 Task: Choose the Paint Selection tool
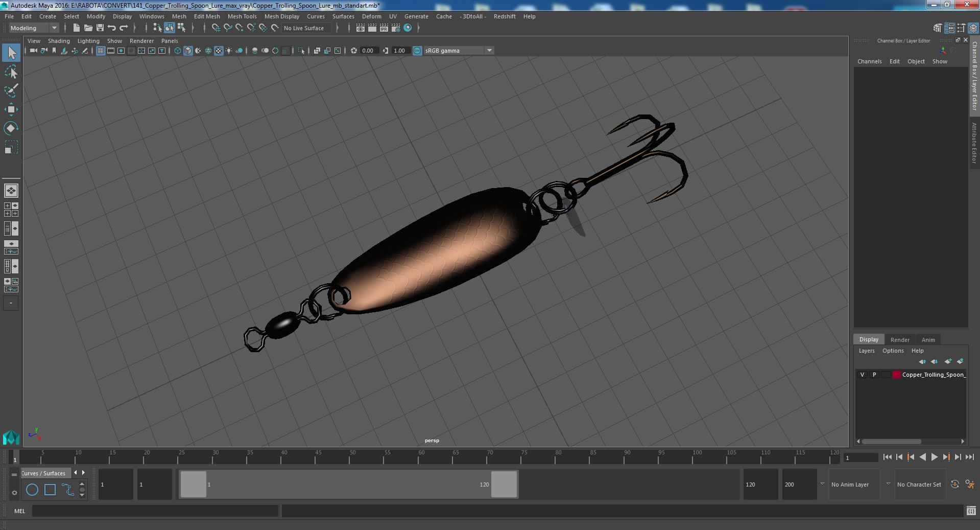click(x=11, y=90)
